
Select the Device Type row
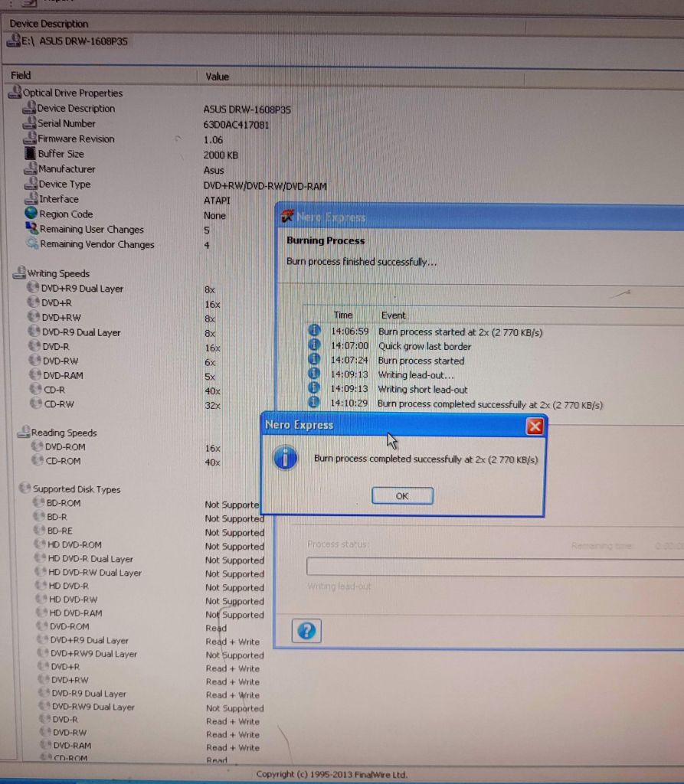[175, 185]
